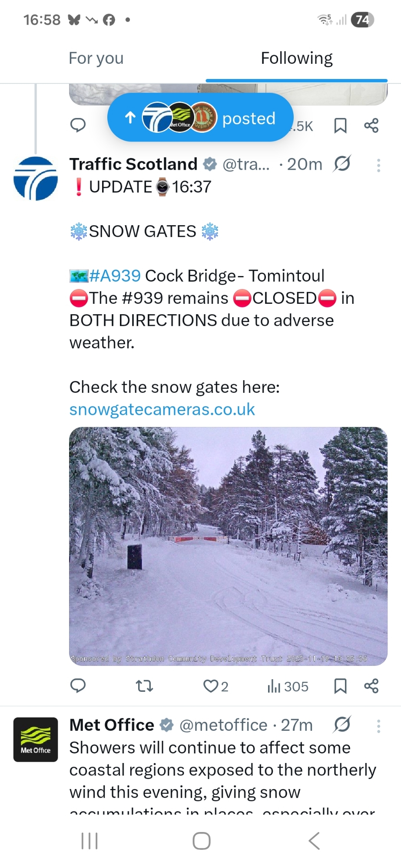Viewport: 401px width, 868px height.
Task: Open the snowgatecameras.co.uk link
Action: click(x=162, y=409)
